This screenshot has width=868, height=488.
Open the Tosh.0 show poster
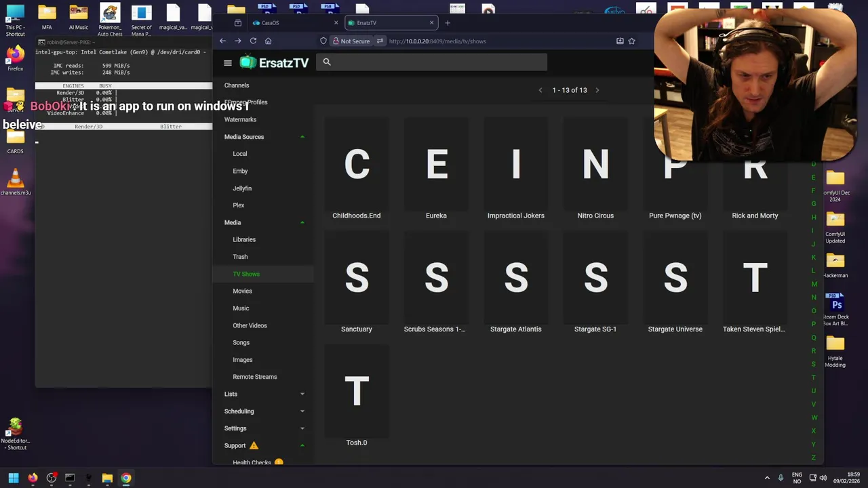[x=357, y=390]
